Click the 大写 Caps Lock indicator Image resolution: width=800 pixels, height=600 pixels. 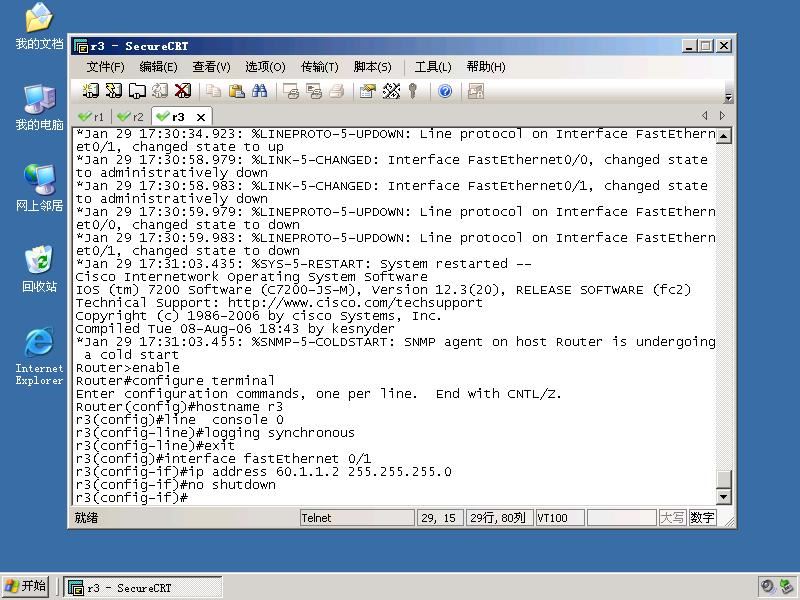coord(672,518)
